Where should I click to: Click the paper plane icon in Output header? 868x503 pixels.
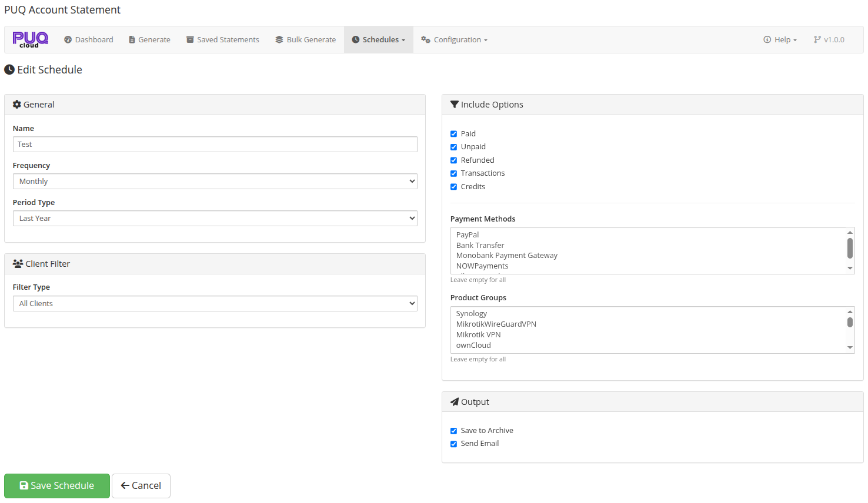point(453,401)
